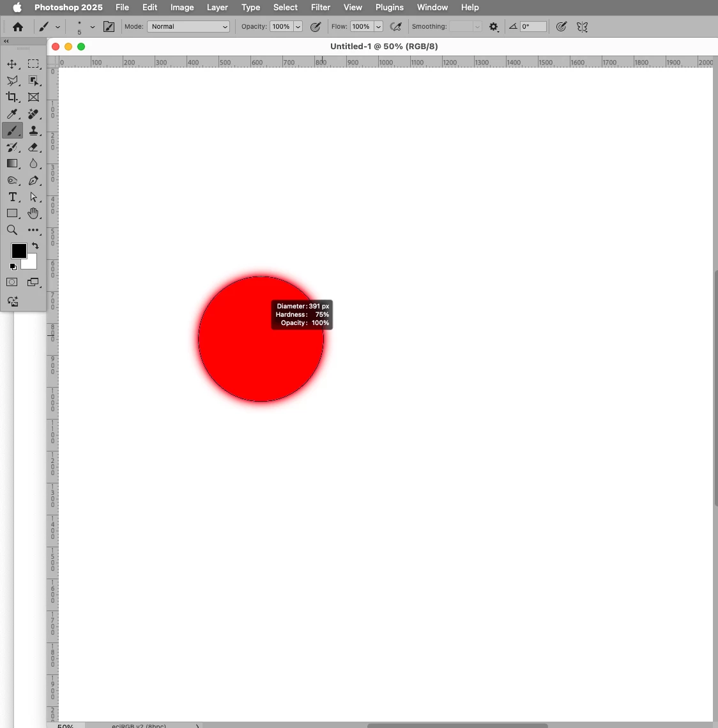Select the Spot Healing Brush tool
Screen dimensions: 718x728
coord(33,114)
